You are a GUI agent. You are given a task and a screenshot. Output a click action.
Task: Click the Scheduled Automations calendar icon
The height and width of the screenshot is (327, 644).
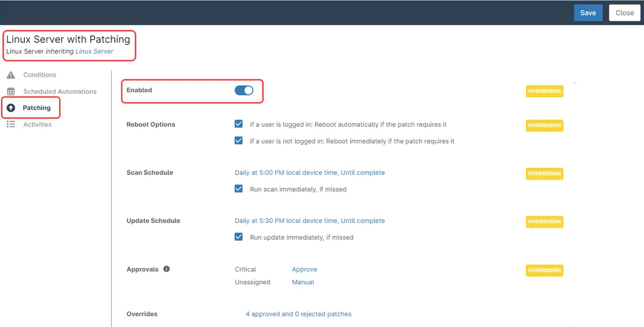coord(11,92)
